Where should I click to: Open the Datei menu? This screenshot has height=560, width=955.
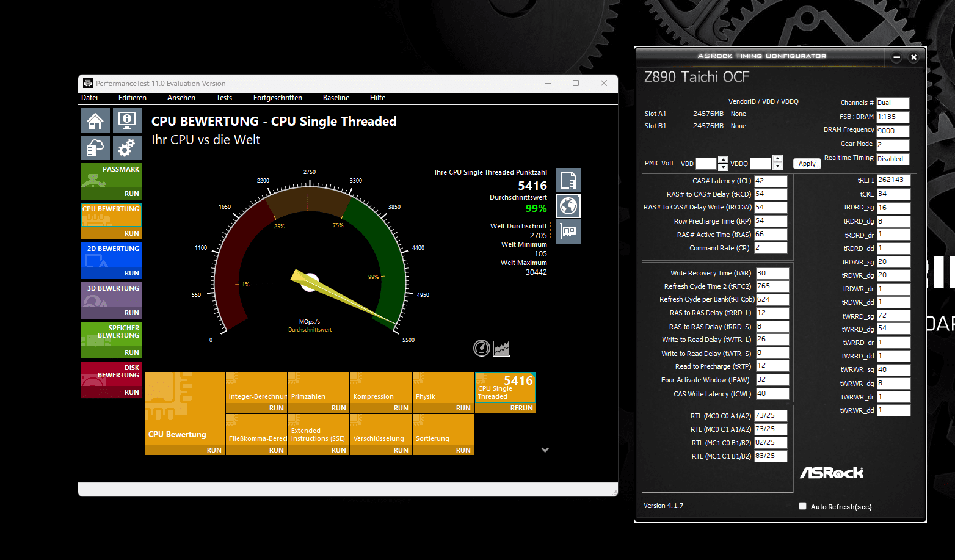[89, 98]
